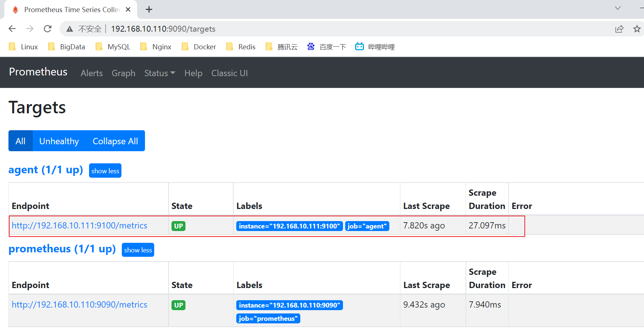Bookmark this page with star icon
Screen dimensions: 644x330
(x=637, y=29)
